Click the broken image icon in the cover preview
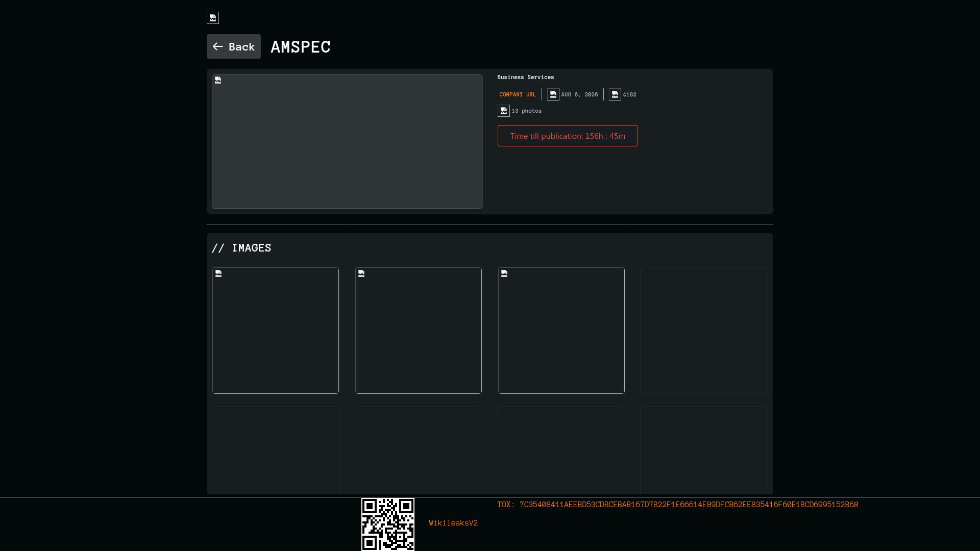980x551 pixels. click(218, 80)
